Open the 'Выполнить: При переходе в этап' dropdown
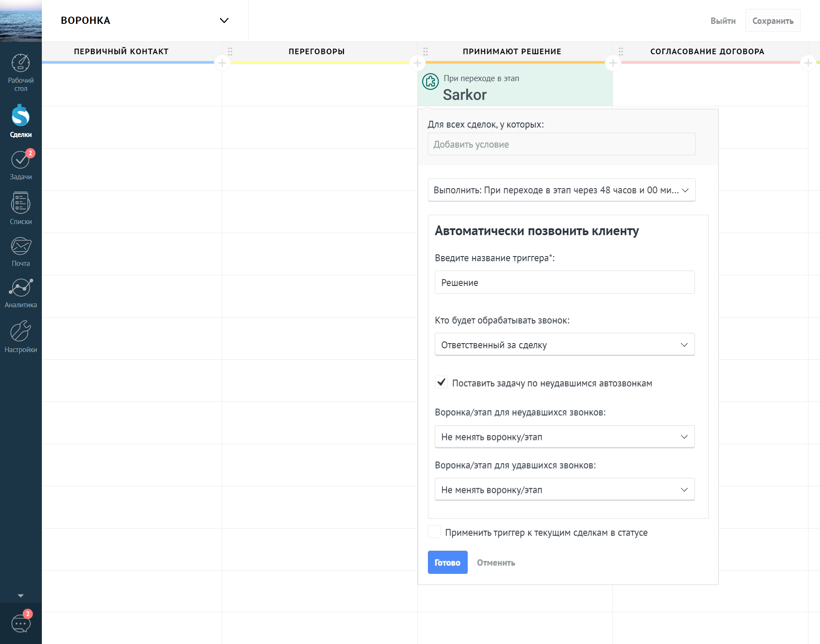This screenshot has height=644, width=820. click(561, 190)
